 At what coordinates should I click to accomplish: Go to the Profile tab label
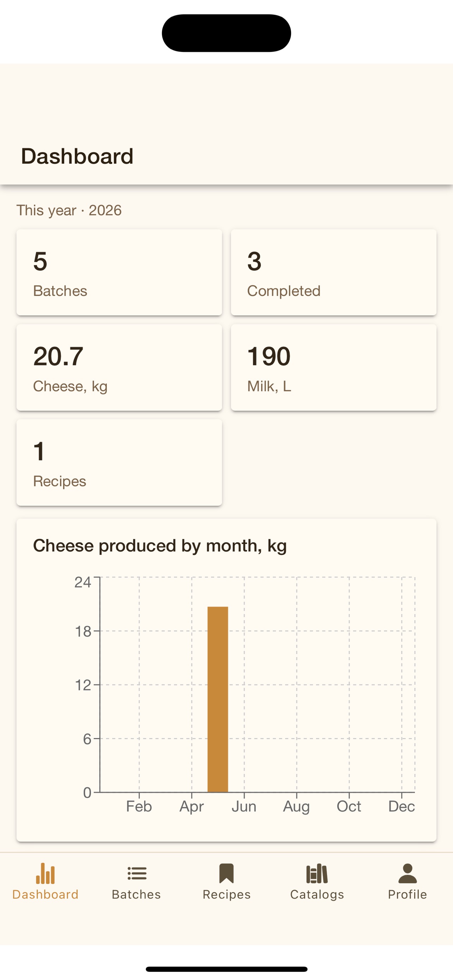(407, 894)
